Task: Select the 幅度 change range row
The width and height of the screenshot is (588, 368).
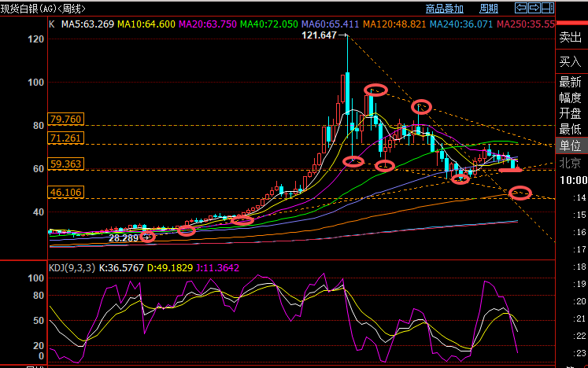Action: 571,98
